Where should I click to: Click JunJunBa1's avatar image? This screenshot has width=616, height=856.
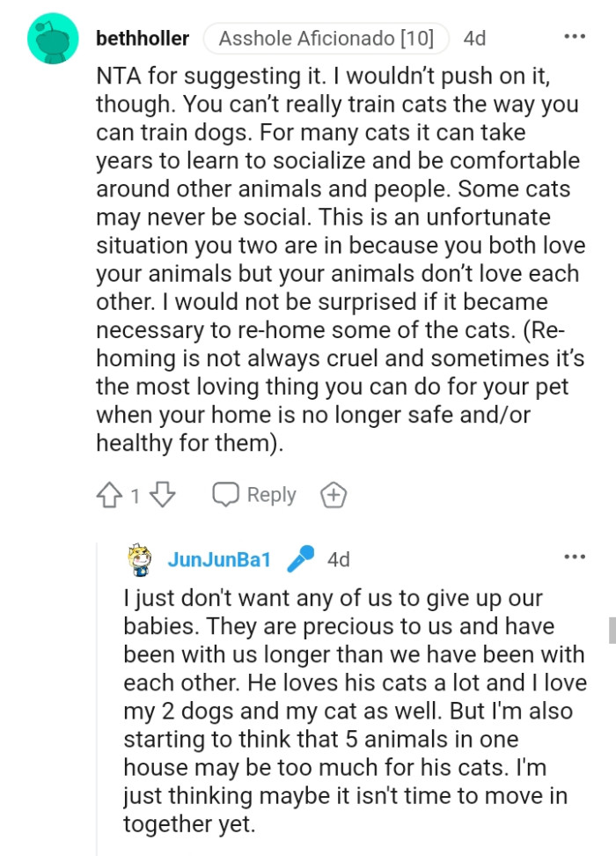tap(141, 559)
